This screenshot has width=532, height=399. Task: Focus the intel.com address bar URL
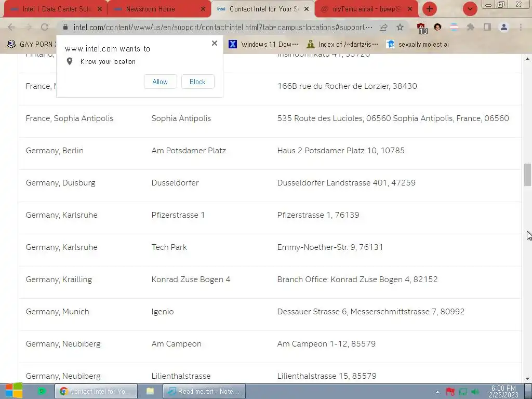click(222, 27)
